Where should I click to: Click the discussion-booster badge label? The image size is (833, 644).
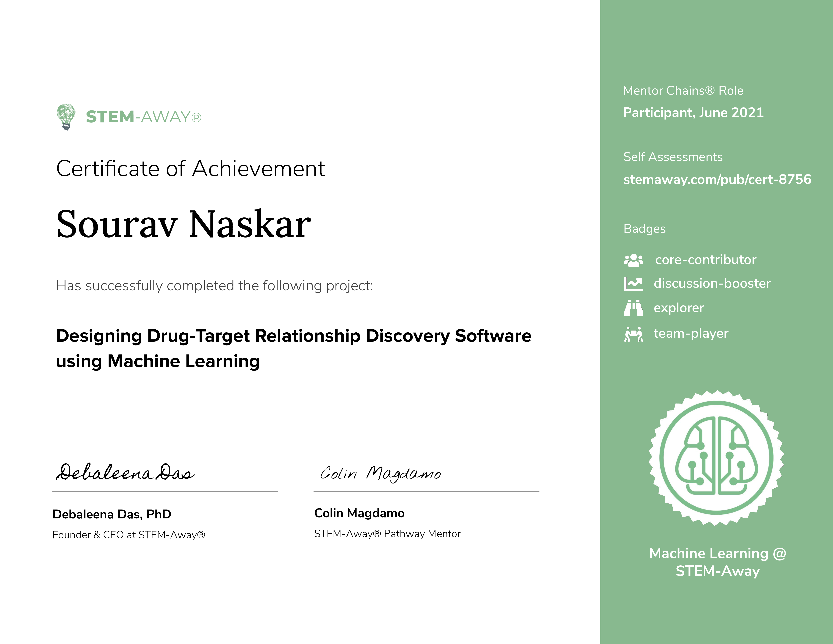[x=712, y=284]
